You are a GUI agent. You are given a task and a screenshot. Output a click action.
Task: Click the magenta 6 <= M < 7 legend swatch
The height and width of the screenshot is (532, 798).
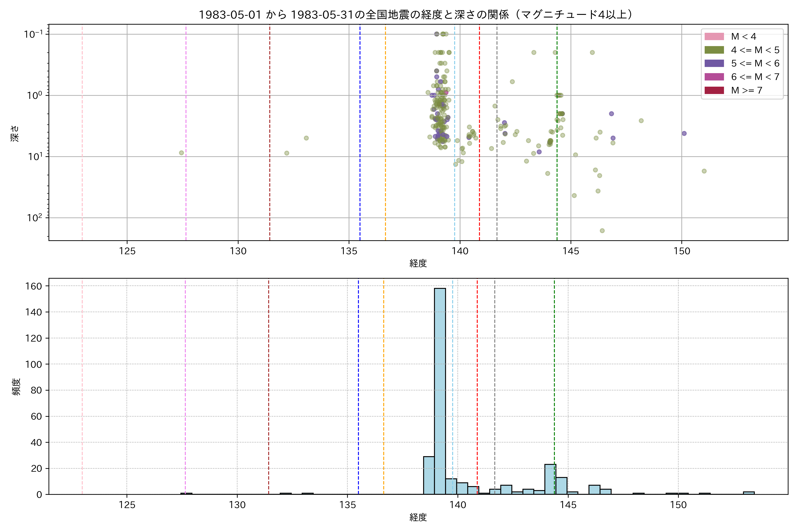(x=714, y=77)
